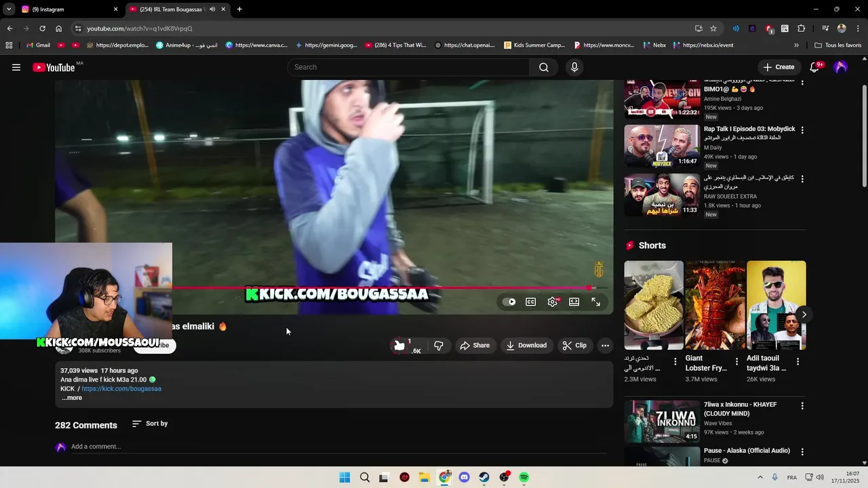Screen dimensions: 868x488
Task: Open options for 7liwa x Inkonnu video
Action: point(802,406)
